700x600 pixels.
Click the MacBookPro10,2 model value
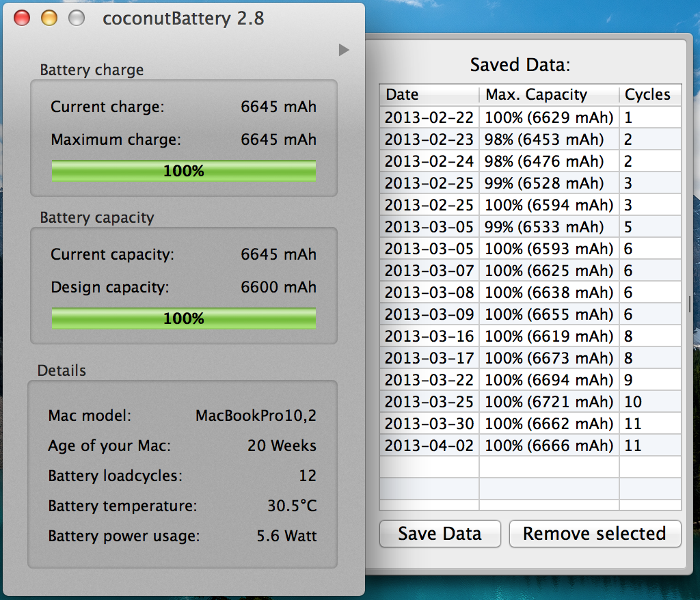(256, 415)
